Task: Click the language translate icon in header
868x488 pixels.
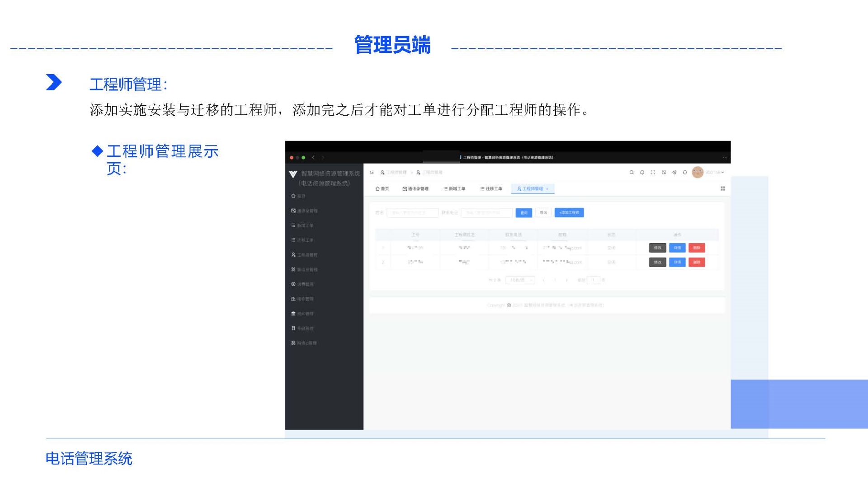Action: 664,173
